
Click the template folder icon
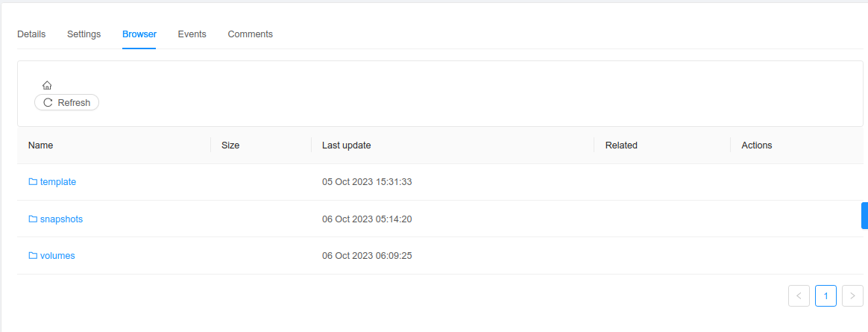coord(33,182)
